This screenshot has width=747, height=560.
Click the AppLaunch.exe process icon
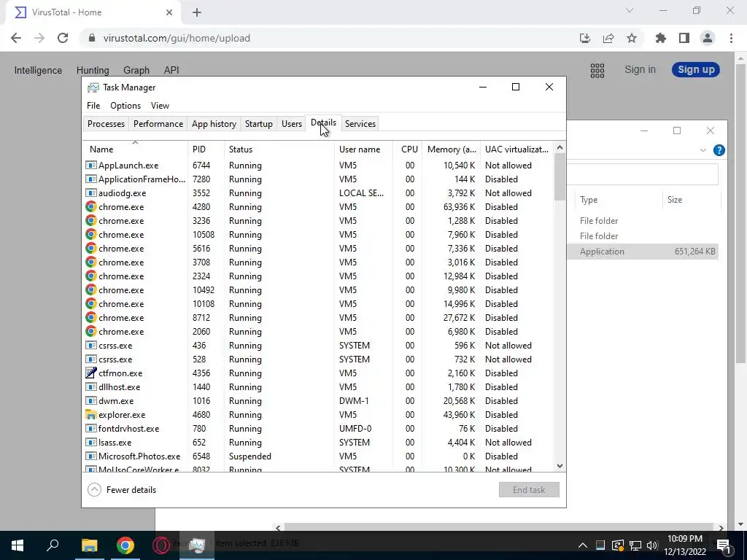tap(91, 166)
